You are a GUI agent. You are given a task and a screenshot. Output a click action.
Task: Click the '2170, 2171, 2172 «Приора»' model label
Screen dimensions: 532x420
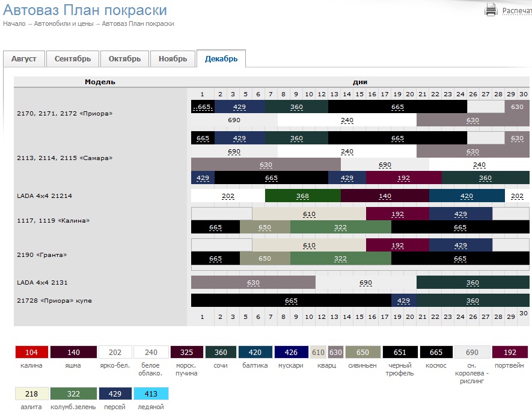pos(65,113)
